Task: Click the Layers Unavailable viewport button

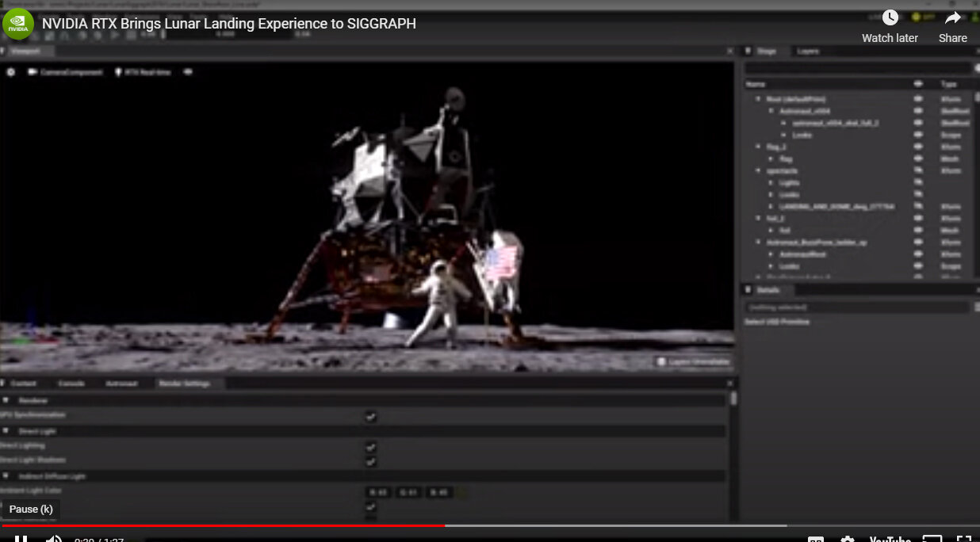Action: pos(694,361)
